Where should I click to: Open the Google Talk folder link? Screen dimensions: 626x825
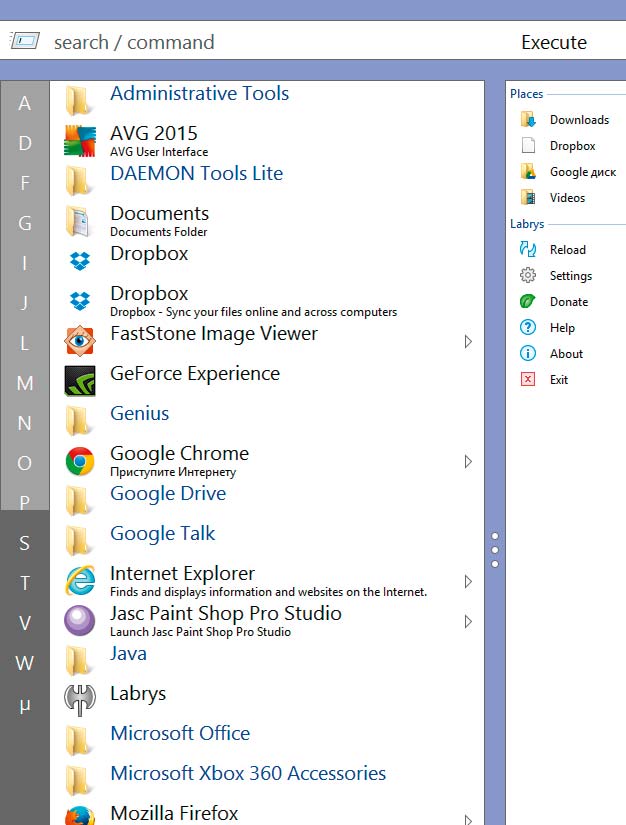[x=163, y=534]
